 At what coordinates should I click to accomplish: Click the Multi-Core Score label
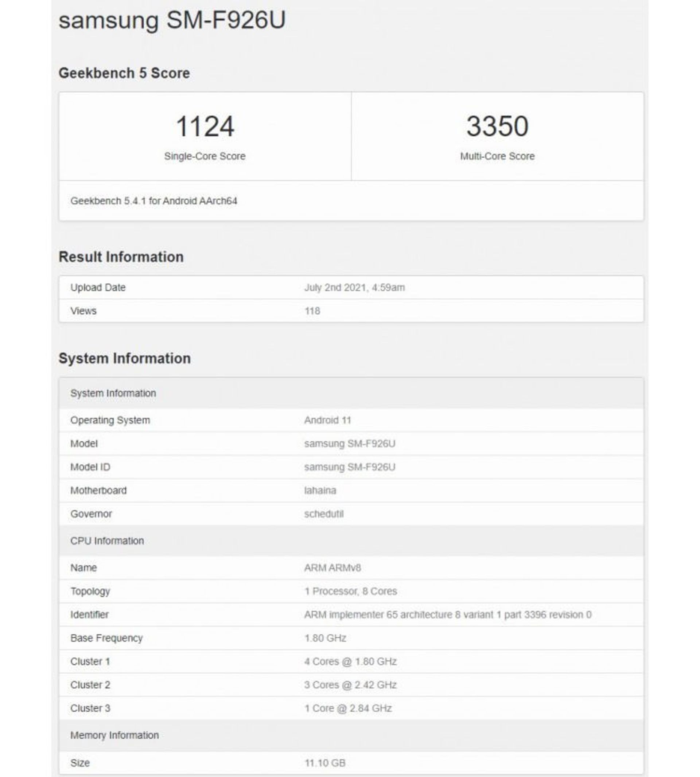pyautogui.click(x=497, y=156)
